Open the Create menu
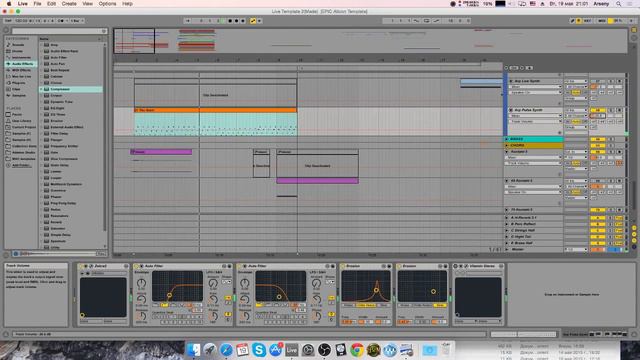Screen dimensions: 640x360 tap(69, 4)
